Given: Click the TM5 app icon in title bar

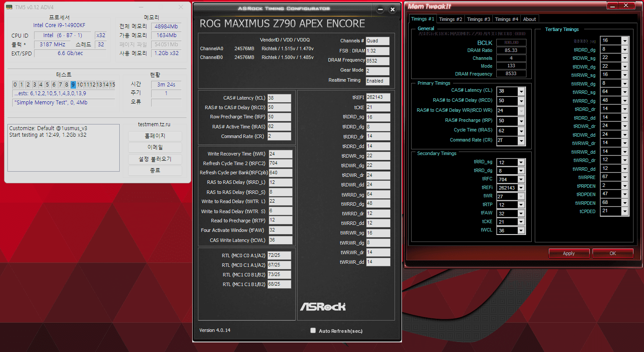Looking at the screenshot, I should point(9,7).
